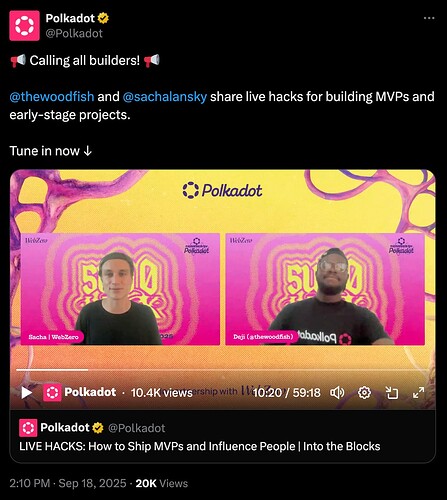Open the three-dot more options menu

coord(429,18)
